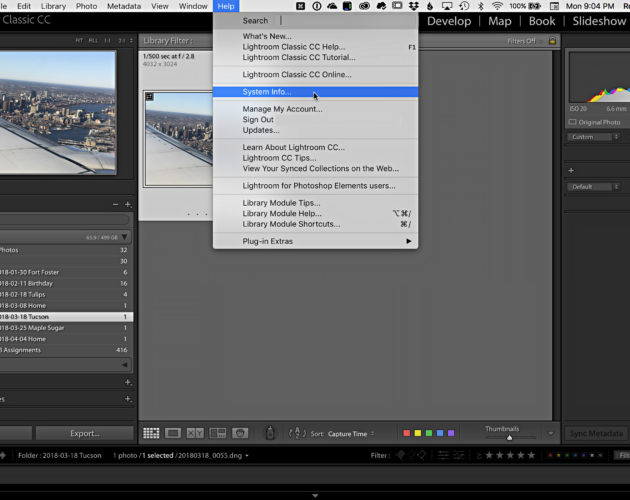
Task: Select the Maple Sugar folder
Action: [x=64, y=328]
